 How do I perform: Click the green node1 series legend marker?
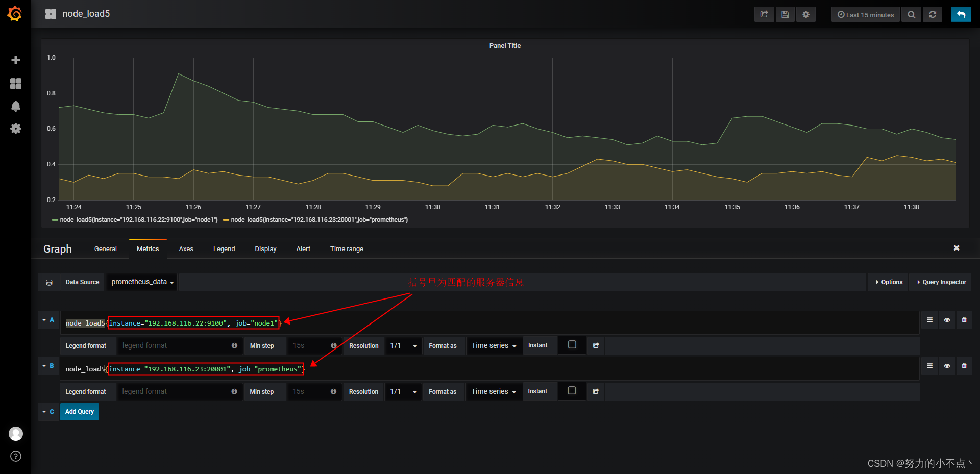click(54, 220)
